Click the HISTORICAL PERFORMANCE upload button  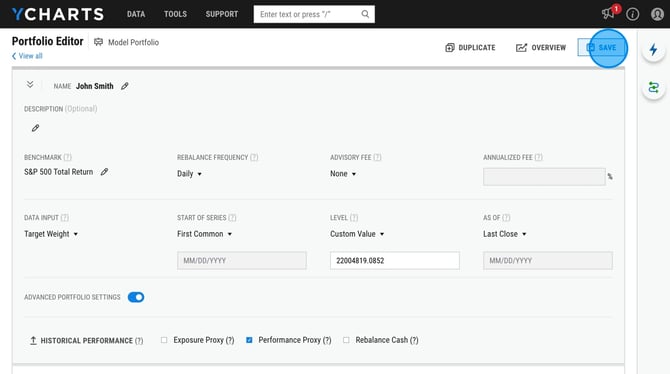point(86,341)
